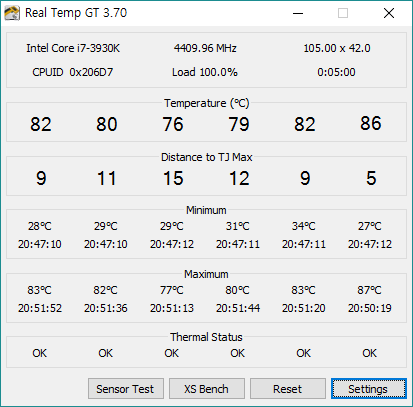Click the 105.00 x 42.0 multiplier value
The width and height of the screenshot is (413, 407).
(x=337, y=48)
